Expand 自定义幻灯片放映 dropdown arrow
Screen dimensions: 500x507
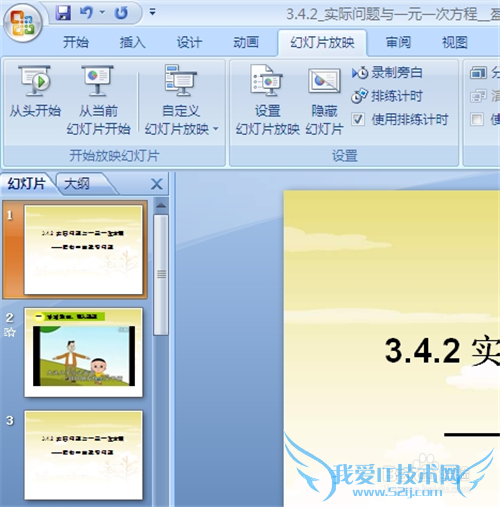pos(216,129)
